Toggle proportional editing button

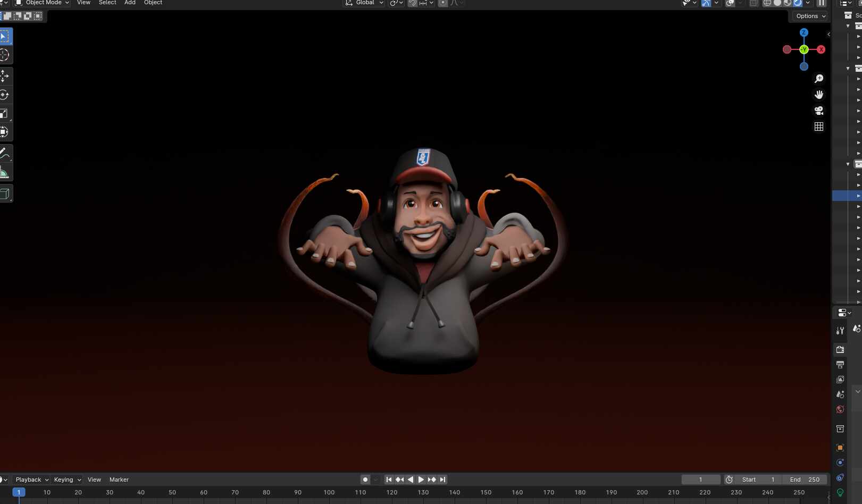pos(442,3)
